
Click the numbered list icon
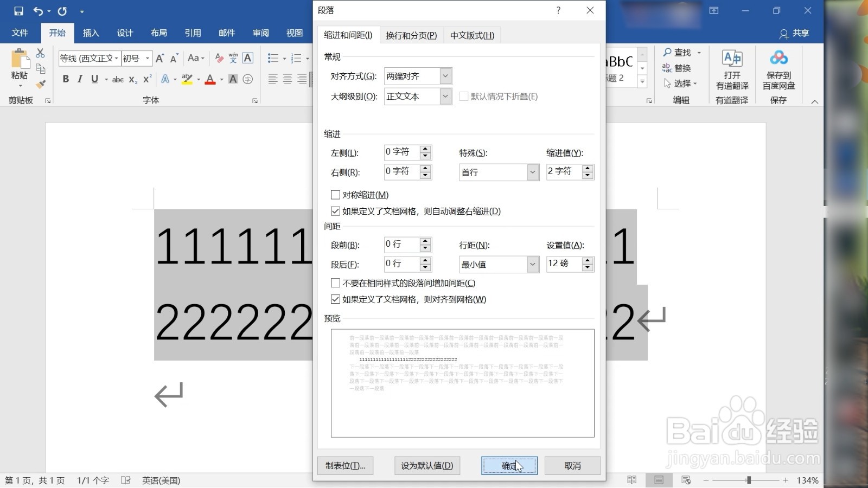(296, 58)
